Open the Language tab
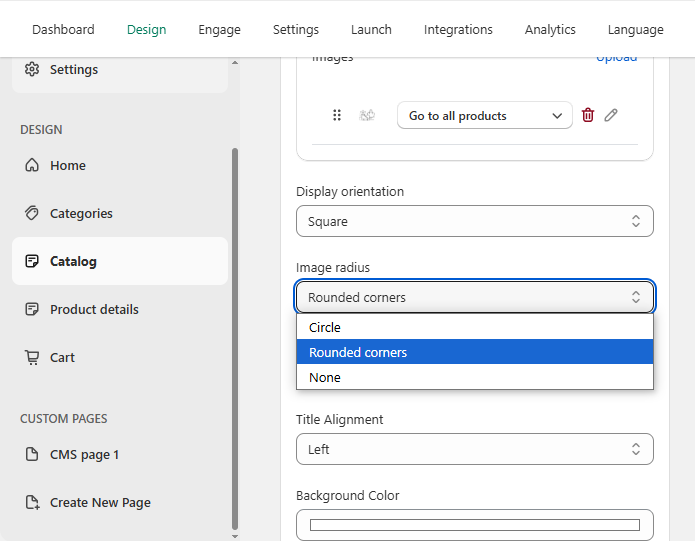Screen dimensions: 695x541 636,30
